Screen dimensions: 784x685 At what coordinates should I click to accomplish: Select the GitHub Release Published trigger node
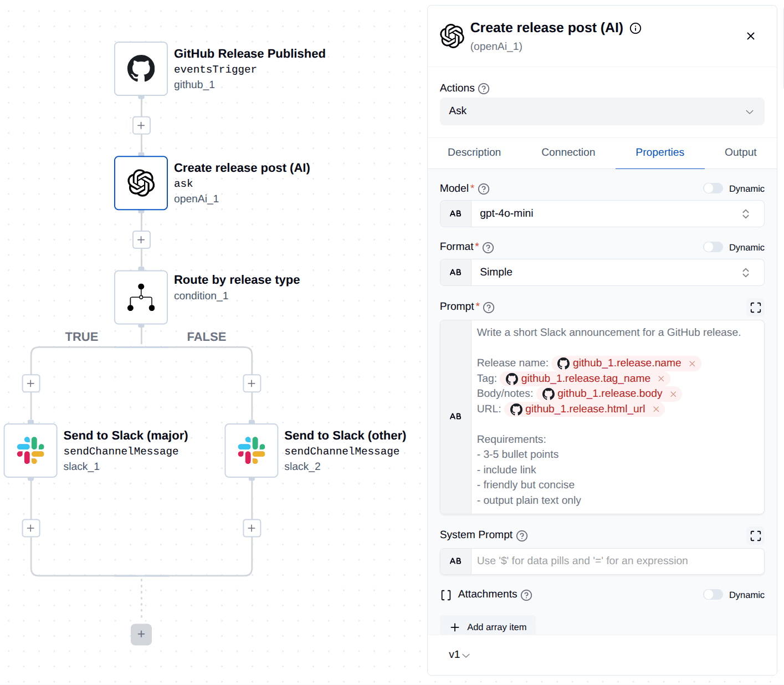click(x=141, y=69)
